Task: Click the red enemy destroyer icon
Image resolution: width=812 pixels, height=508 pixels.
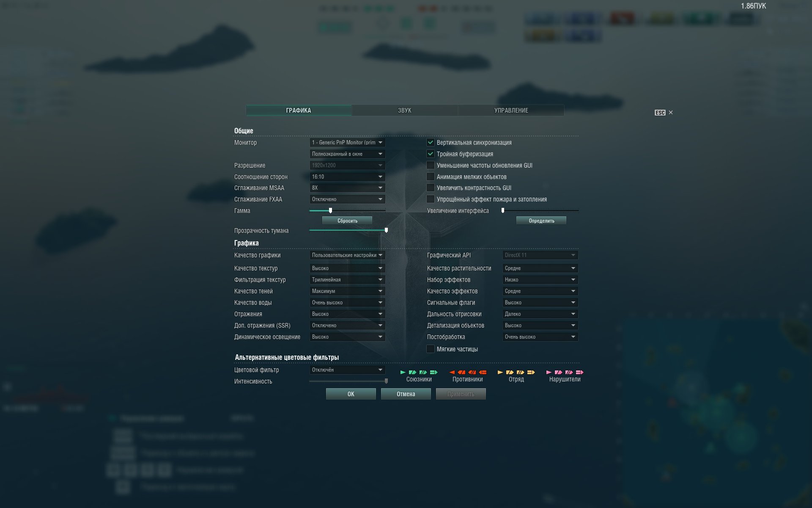Action: [x=452, y=373]
